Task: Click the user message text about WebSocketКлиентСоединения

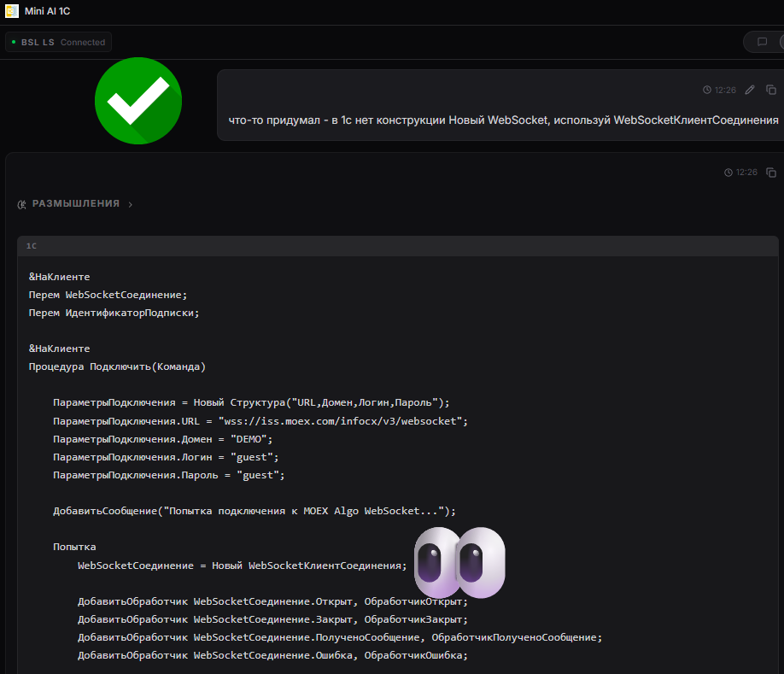Action: click(504, 120)
